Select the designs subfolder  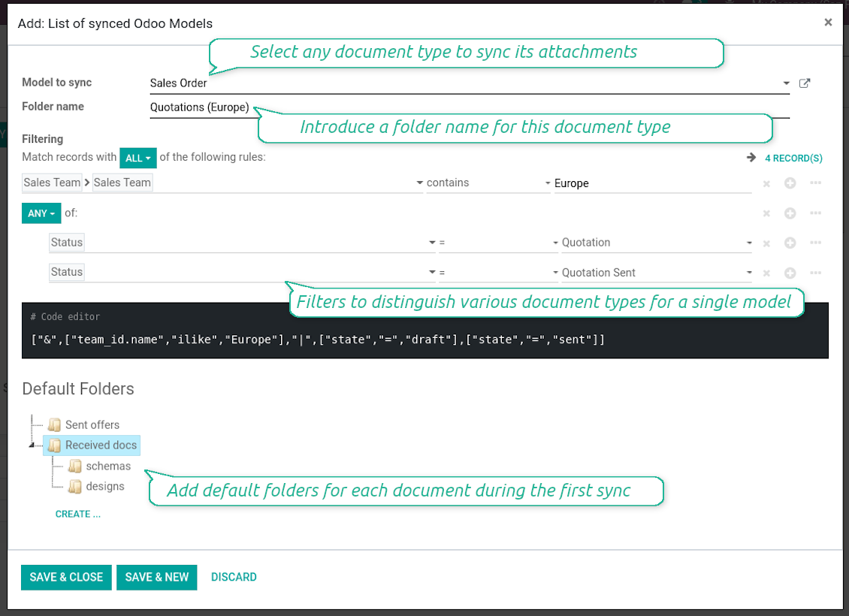pos(104,486)
